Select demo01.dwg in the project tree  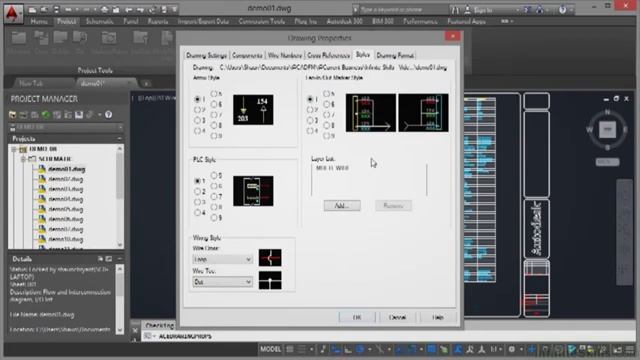[67, 169]
